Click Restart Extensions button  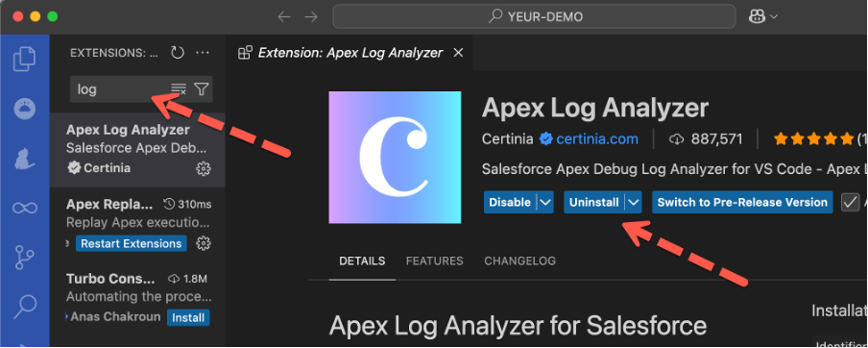[132, 244]
